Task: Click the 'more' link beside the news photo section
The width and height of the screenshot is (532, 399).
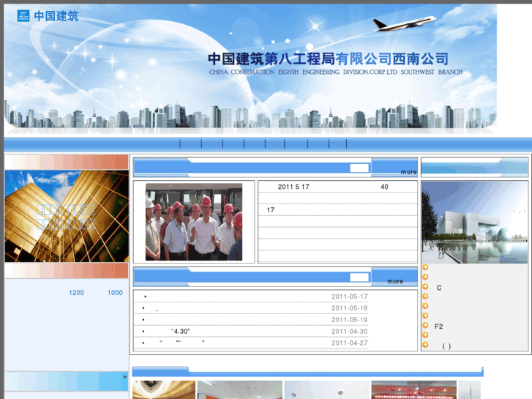Action: [408, 172]
